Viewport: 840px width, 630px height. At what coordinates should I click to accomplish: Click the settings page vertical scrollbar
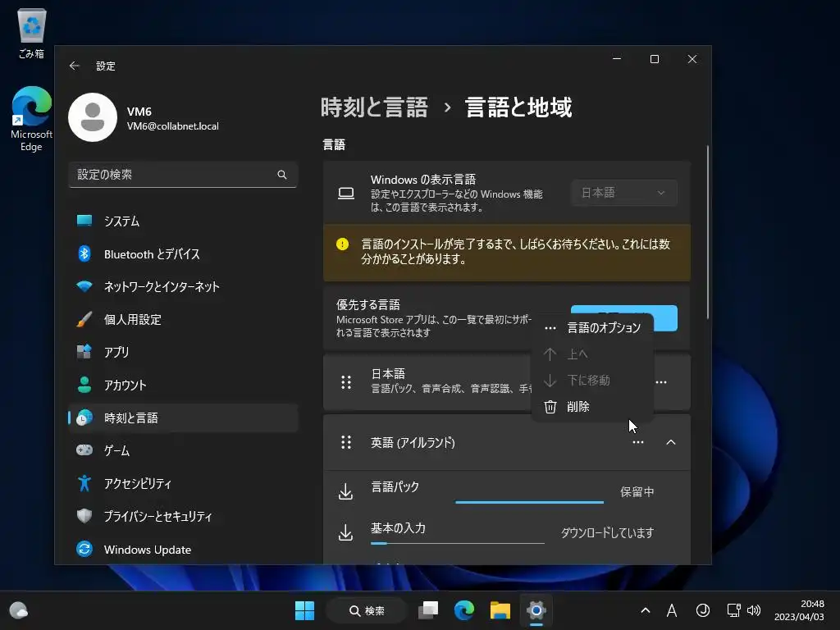tap(708, 232)
